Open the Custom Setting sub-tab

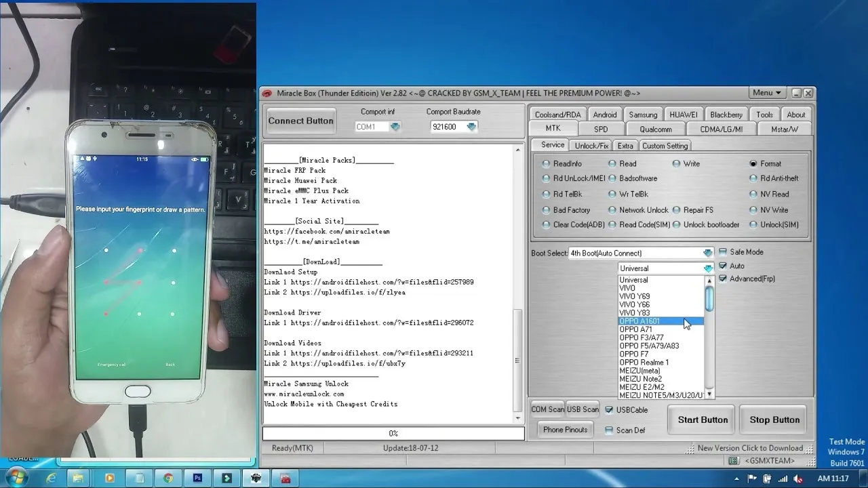tap(665, 146)
